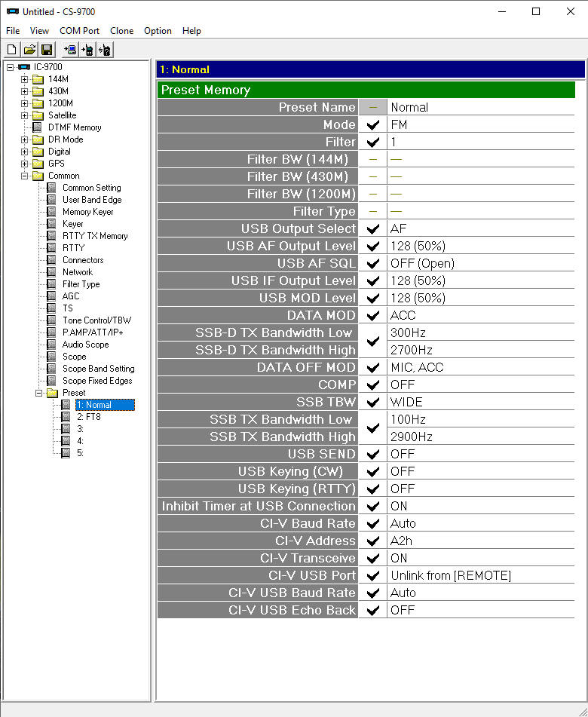Click the AGC page icon

coord(52,296)
